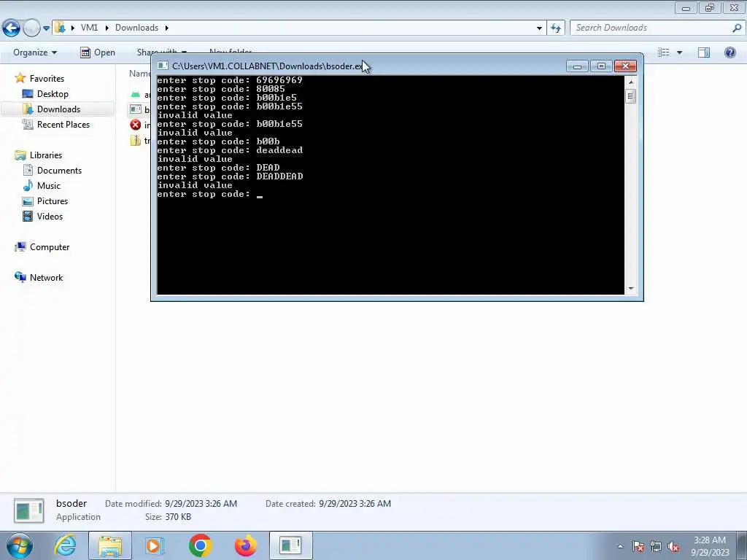Click the Date created value in details pane
Viewport: 747px width, 560px height.
pos(355,503)
